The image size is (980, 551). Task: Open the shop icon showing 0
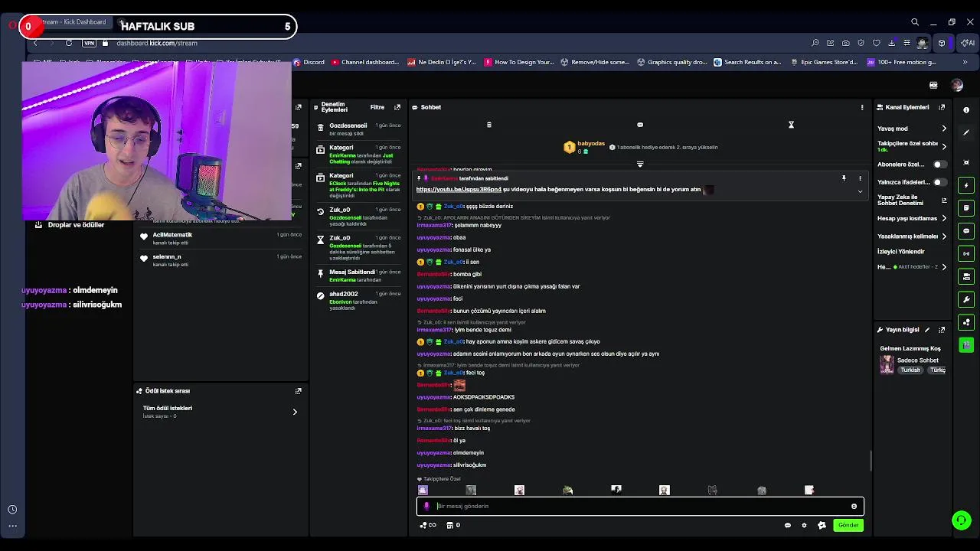click(x=452, y=525)
